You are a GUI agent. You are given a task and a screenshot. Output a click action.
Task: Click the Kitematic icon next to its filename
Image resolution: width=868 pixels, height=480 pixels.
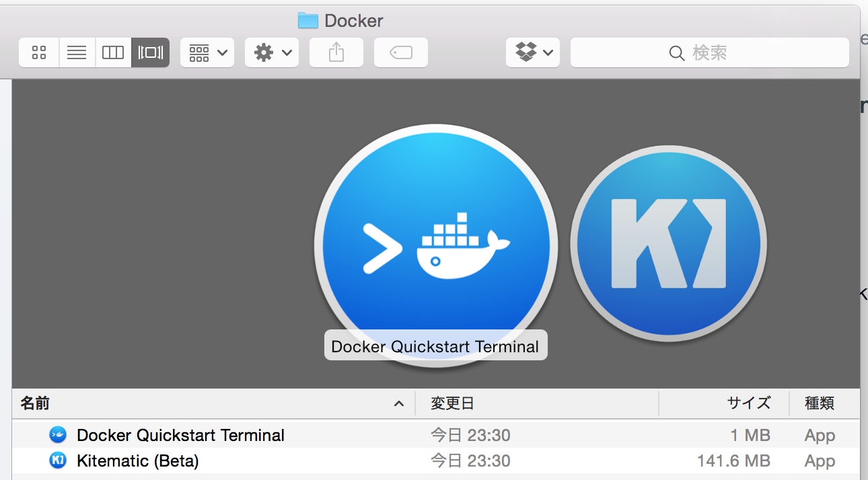pyautogui.click(x=58, y=461)
